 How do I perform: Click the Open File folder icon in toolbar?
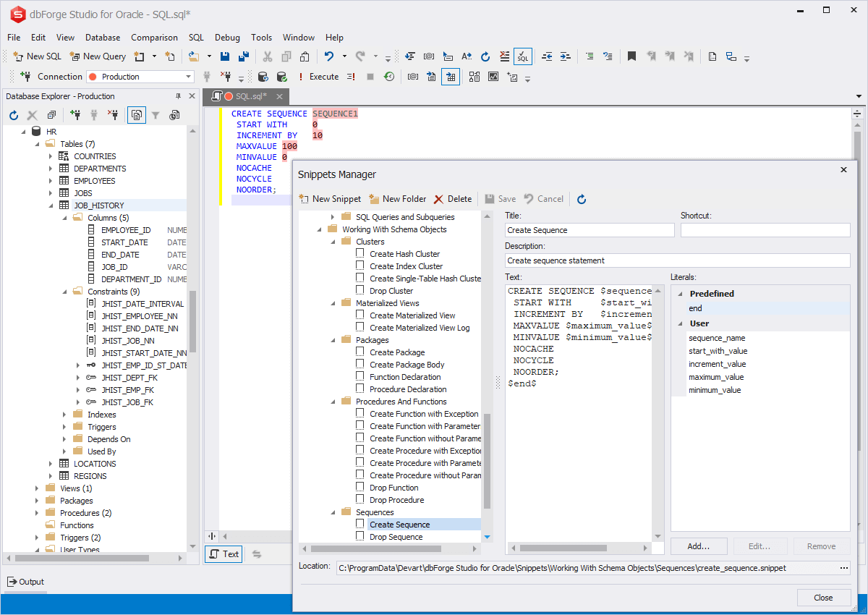(x=194, y=56)
